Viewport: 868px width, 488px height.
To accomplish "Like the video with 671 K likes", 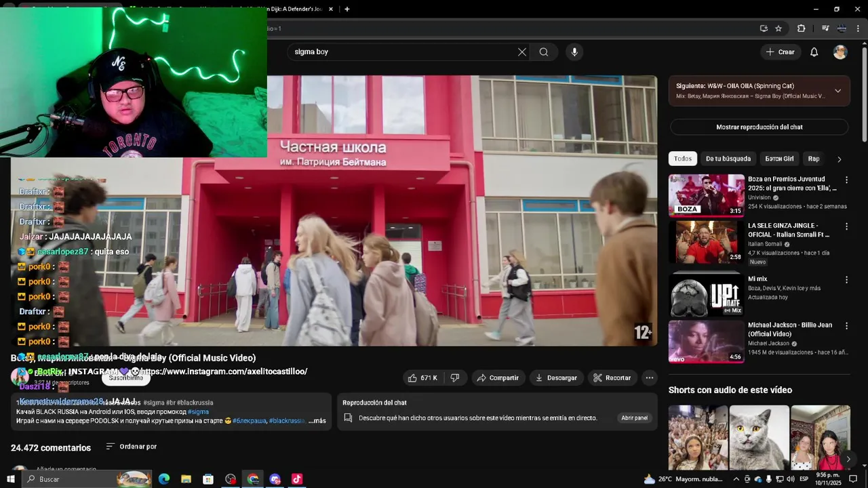I will pos(423,378).
